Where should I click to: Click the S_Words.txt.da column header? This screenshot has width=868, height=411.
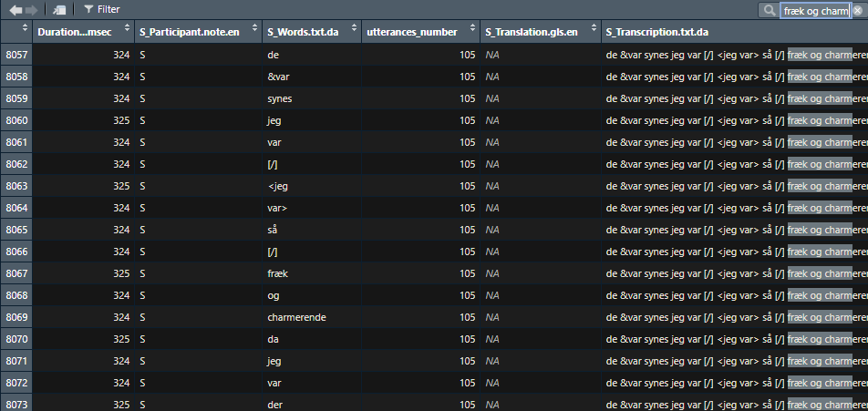(310, 32)
